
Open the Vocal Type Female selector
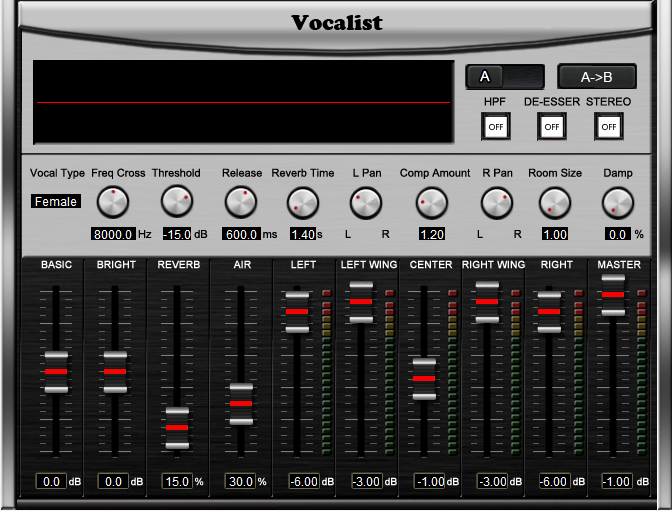56,201
